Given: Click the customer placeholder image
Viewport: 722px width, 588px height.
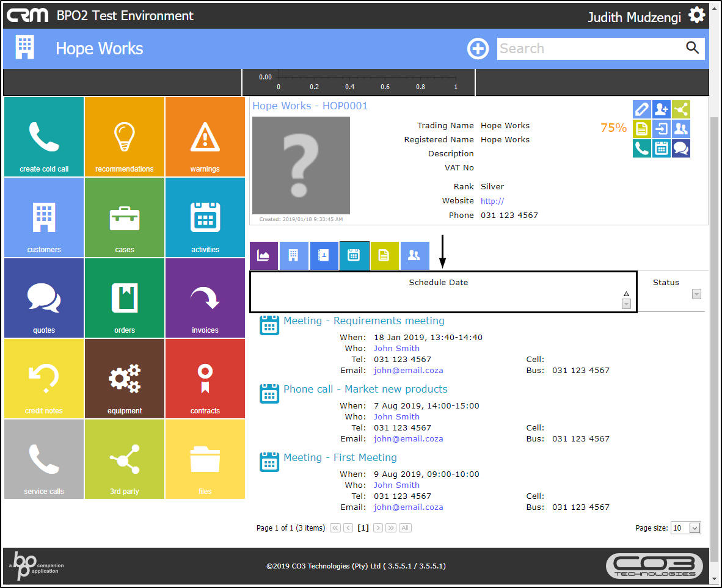Looking at the screenshot, I should click(x=301, y=165).
